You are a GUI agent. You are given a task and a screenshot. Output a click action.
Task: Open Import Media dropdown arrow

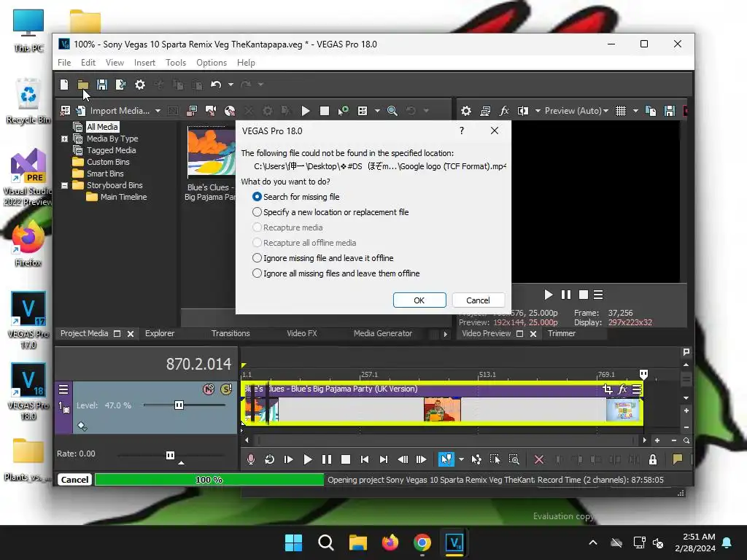[x=158, y=111]
